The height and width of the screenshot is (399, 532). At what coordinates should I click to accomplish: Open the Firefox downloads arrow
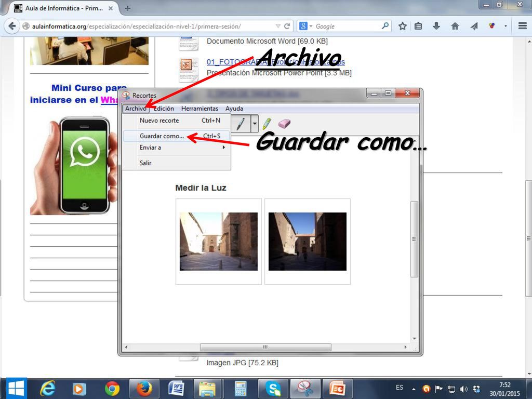(x=436, y=26)
